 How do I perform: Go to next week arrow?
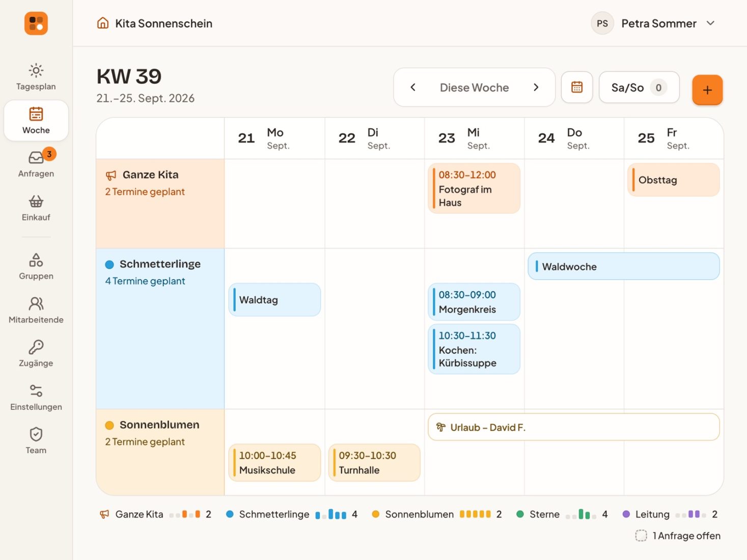click(536, 88)
